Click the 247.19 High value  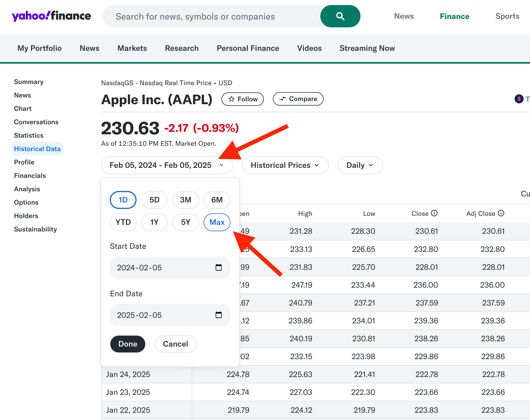tap(302, 285)
